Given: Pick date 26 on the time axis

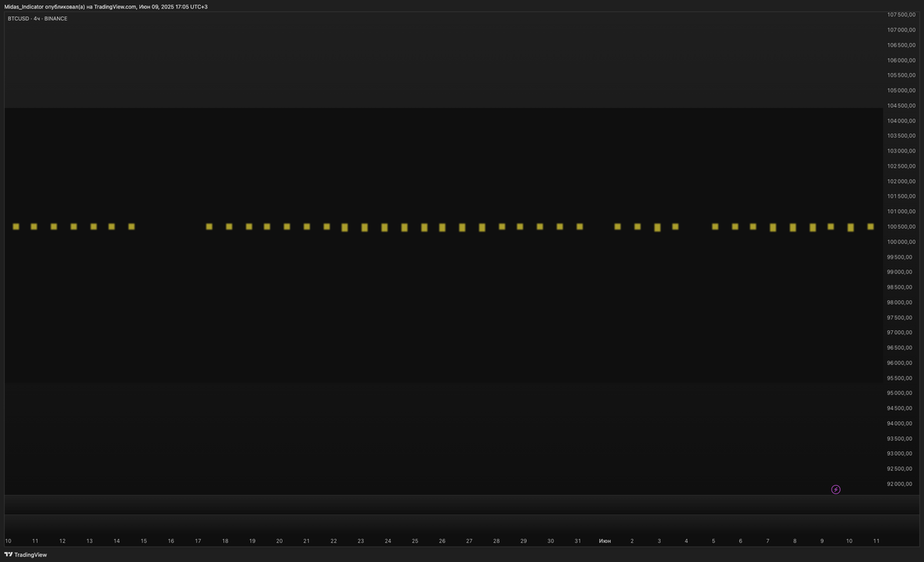Looking at the screenshot, I should (x=442, y=541).
